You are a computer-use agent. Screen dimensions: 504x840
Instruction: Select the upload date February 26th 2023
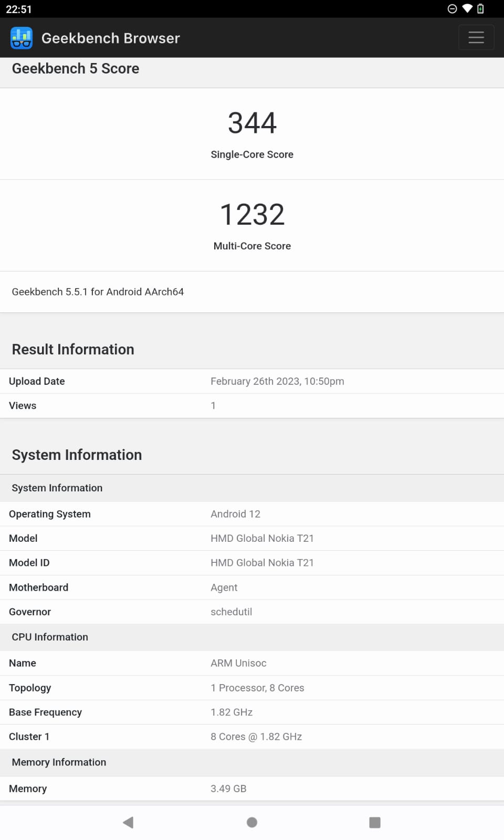point(277,381)
